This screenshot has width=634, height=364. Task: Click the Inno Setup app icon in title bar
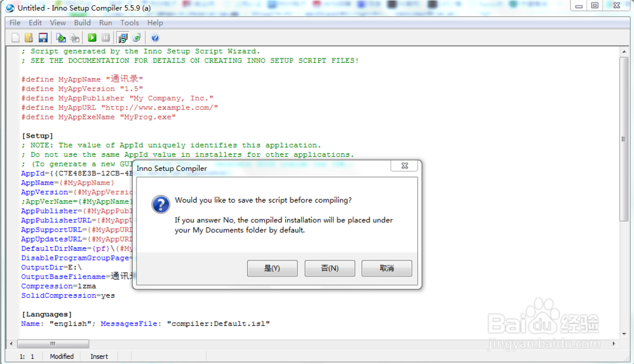click(x=10, y=8)
